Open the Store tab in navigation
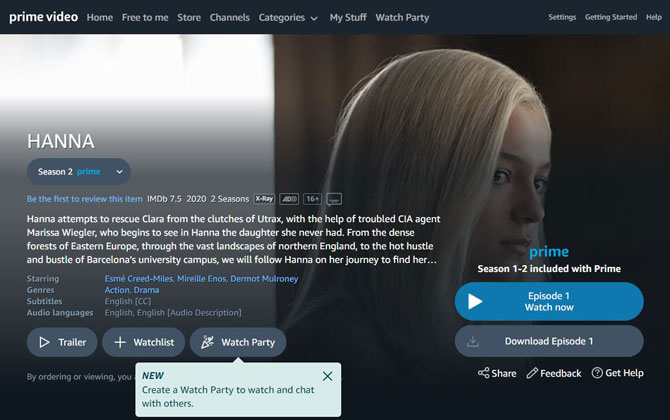This screenshot has width=670, height=420. (189, 18)
